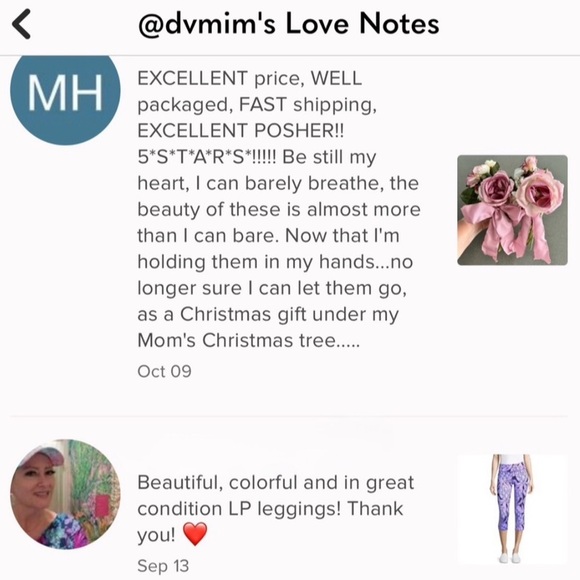The height and width of the screenshot is (580, 580).
Task: Tap the 'Beautiful, colorful and in great' line
Action: tap(276, 483)
